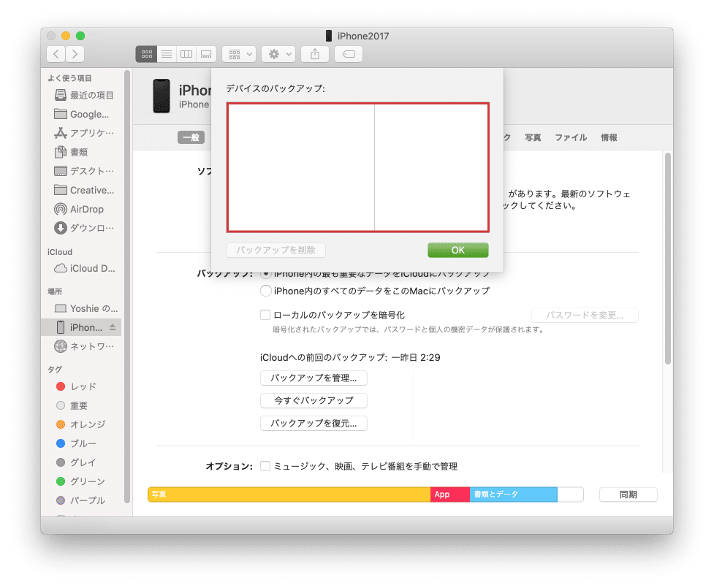Switch to the 一般 tab

[x=191, y=137]
